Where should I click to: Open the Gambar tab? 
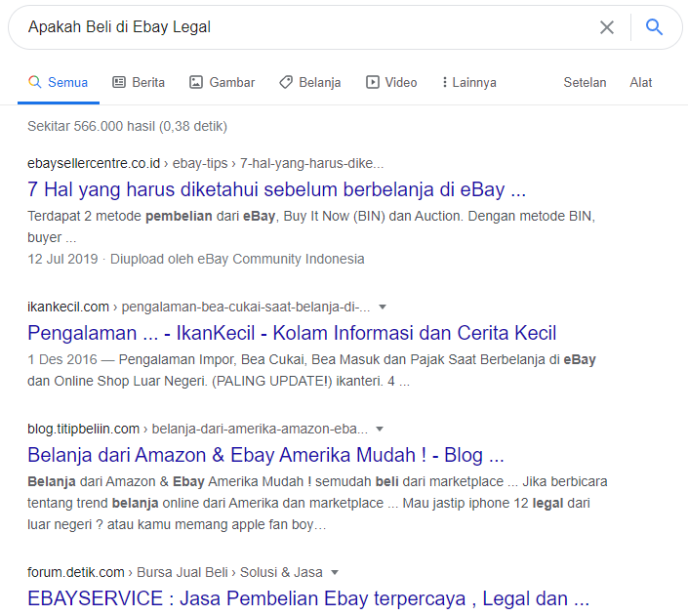(x=223, y=83)
